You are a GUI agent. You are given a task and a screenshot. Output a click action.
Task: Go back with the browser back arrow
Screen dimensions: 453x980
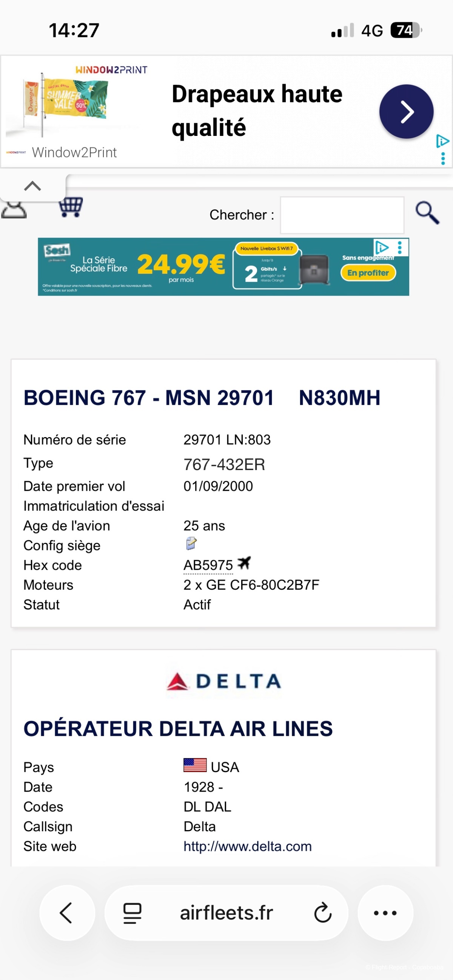click(x=67, y=913)
